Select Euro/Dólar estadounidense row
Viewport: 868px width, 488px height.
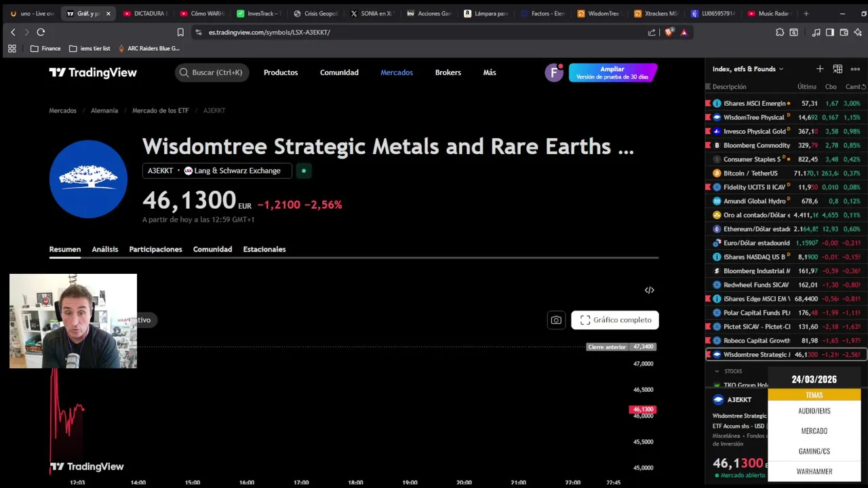pos(787,243)
